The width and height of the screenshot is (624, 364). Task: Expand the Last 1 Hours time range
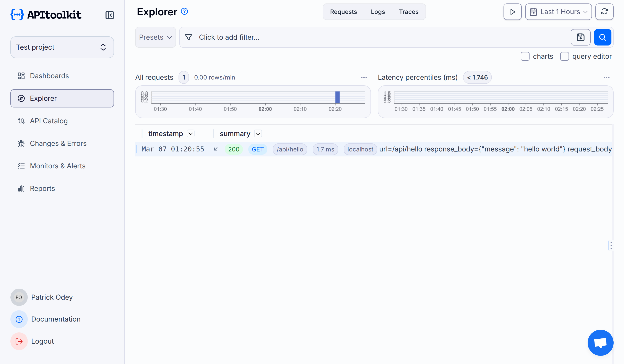point(558,12)
